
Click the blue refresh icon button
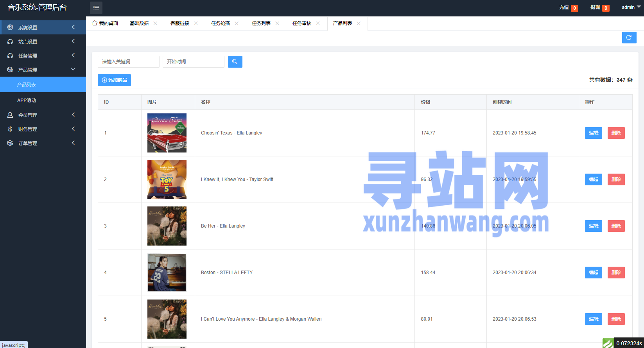(629, 38)
